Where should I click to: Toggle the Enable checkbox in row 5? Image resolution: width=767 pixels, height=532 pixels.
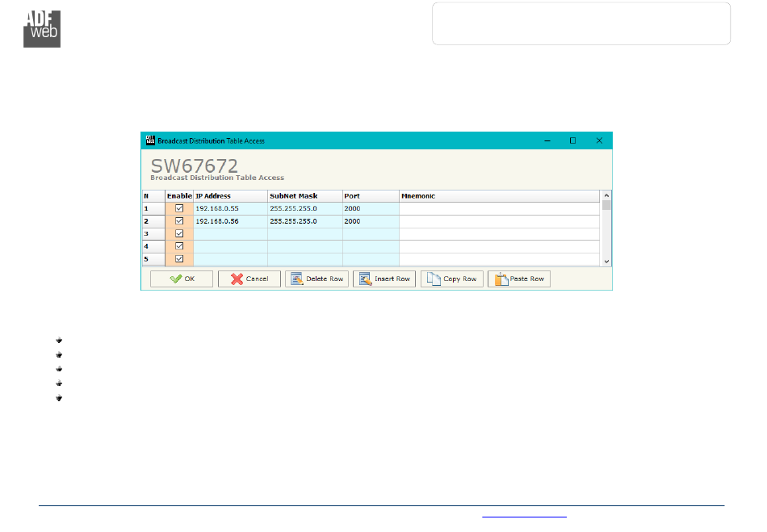coord(179,258)
